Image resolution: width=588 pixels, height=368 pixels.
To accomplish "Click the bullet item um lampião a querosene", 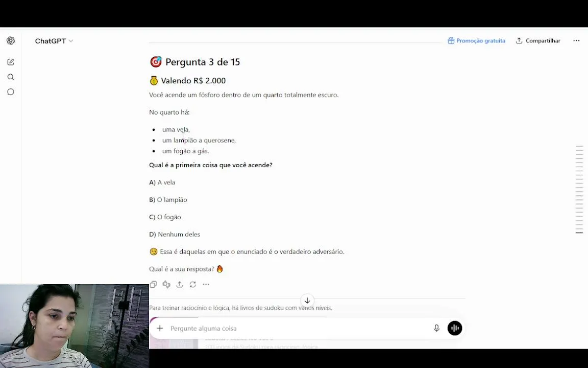I will [199, 141].
